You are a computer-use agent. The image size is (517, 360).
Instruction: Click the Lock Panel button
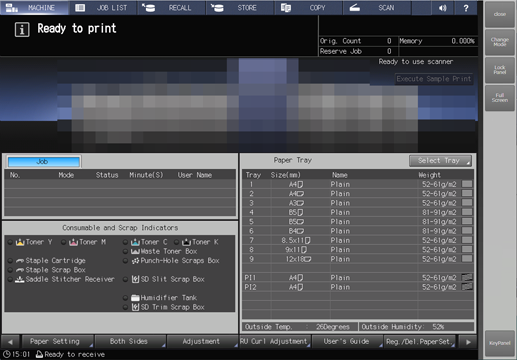[x=500, y=70]
